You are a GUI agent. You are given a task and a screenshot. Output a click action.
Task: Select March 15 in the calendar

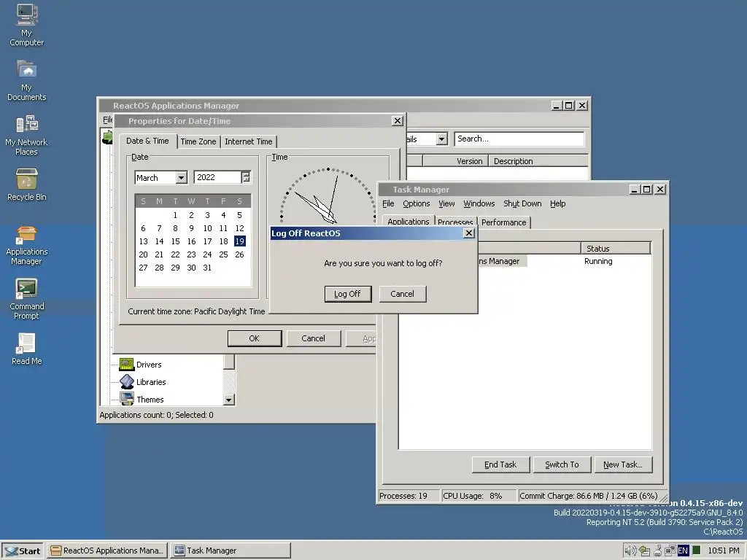[x=175, y=241]
